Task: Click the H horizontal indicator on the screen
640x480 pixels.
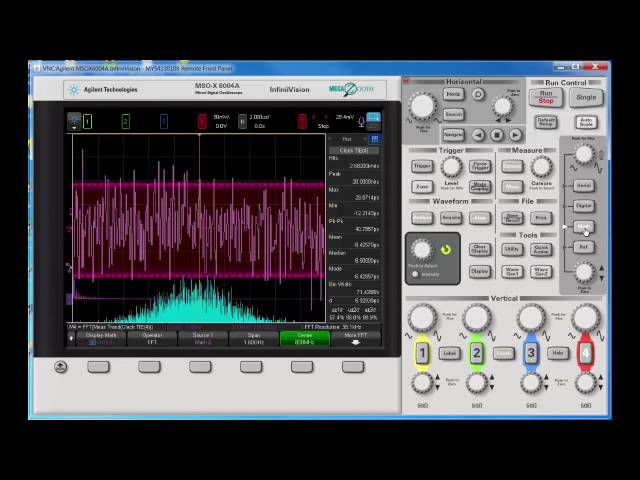Action: pos(242,121)
